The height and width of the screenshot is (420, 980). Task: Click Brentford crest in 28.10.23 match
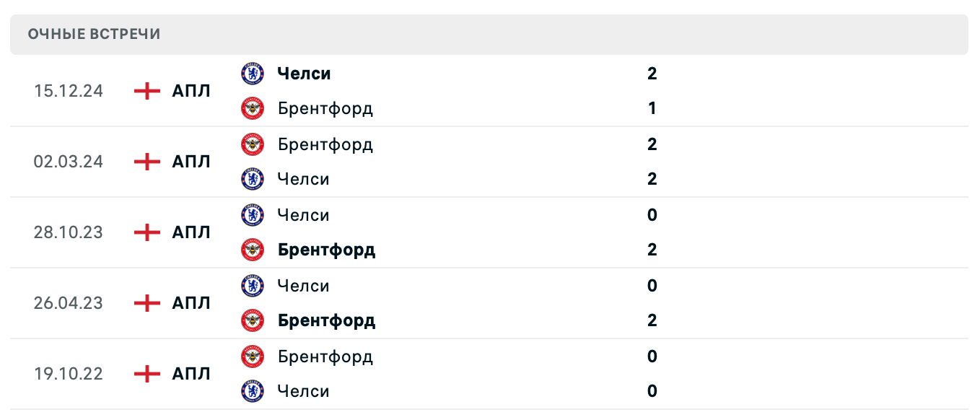[253, 250]
